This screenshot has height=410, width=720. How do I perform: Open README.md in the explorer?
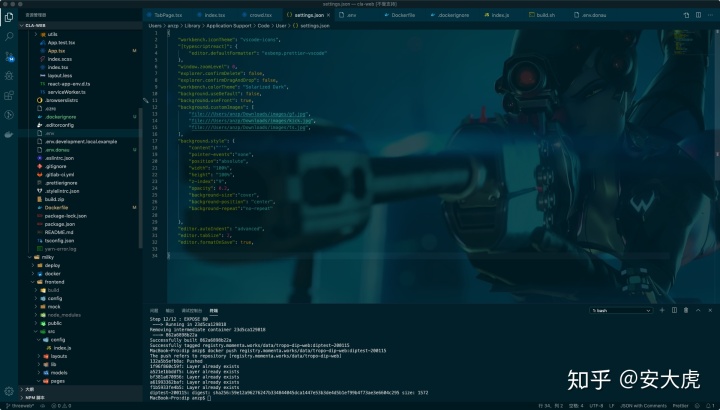click(x=59, y=232)
